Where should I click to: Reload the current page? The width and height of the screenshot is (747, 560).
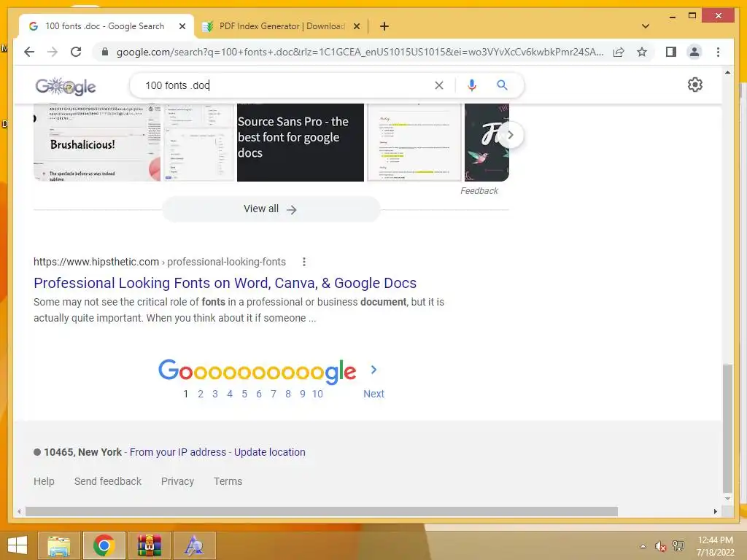tap(76, 52)
